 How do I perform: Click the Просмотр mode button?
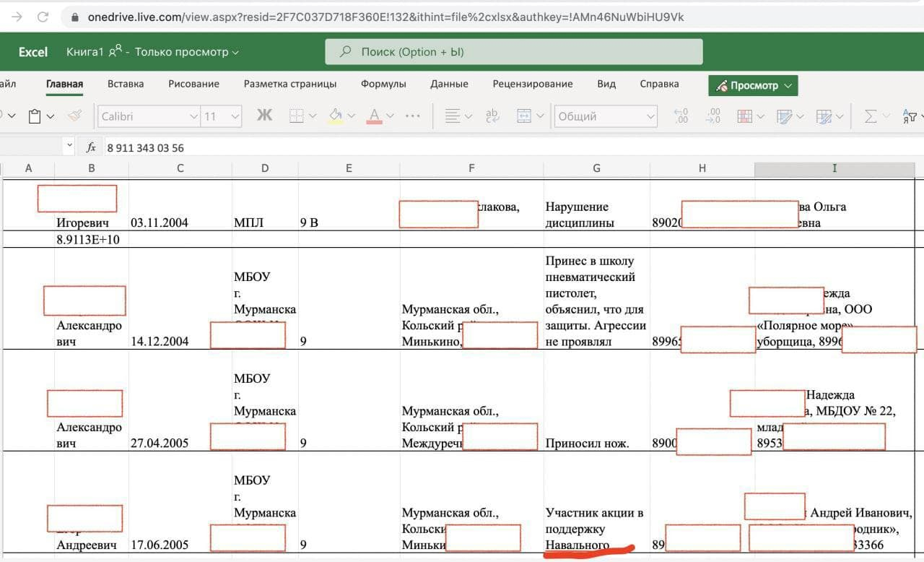(753, 85)
